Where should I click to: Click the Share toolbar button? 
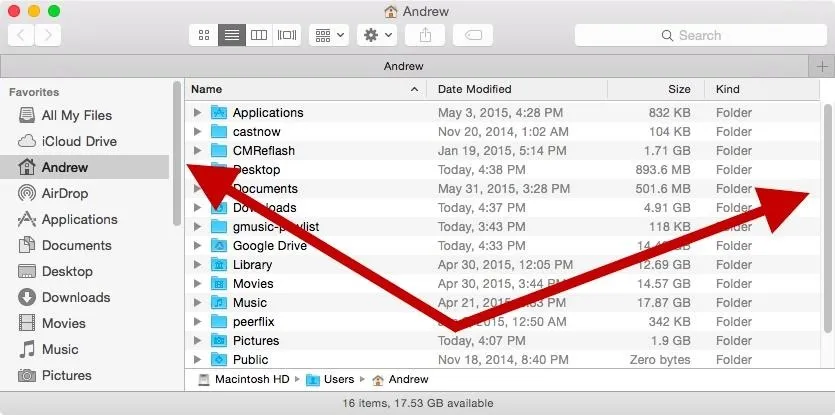tap(425, 35)
